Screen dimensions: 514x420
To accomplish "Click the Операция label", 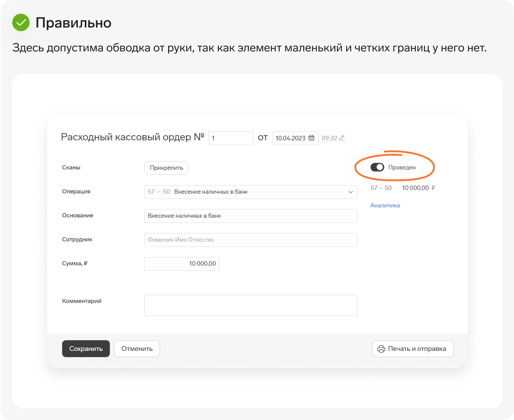I will 76,192.
